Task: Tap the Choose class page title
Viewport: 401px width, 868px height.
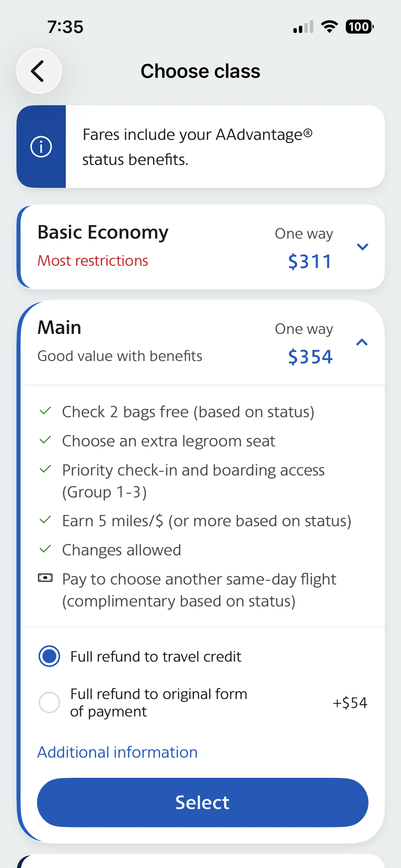Action: click(x=200, y=71)
